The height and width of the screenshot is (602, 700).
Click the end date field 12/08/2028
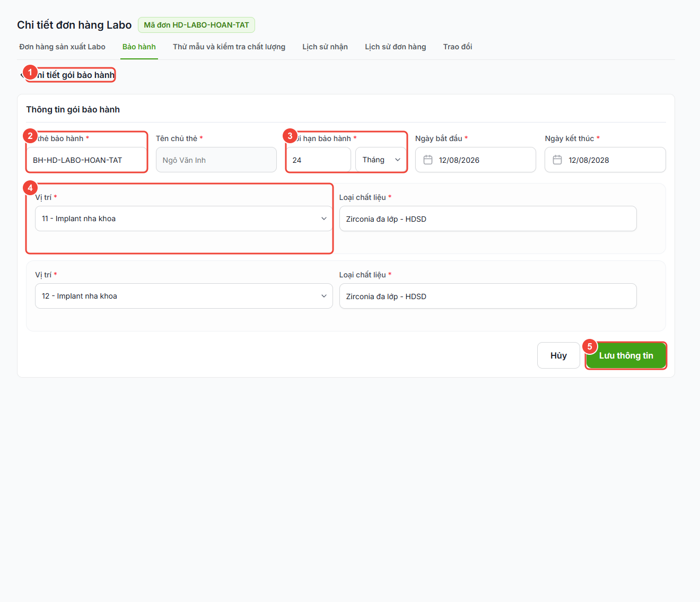pyautogui.click(x=605, y=160)
